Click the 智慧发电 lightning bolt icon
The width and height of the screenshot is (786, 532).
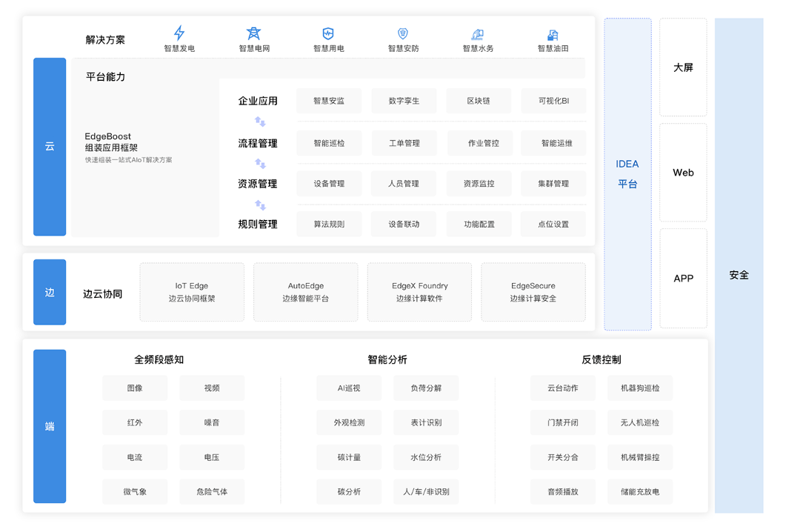tap(179, 33)
